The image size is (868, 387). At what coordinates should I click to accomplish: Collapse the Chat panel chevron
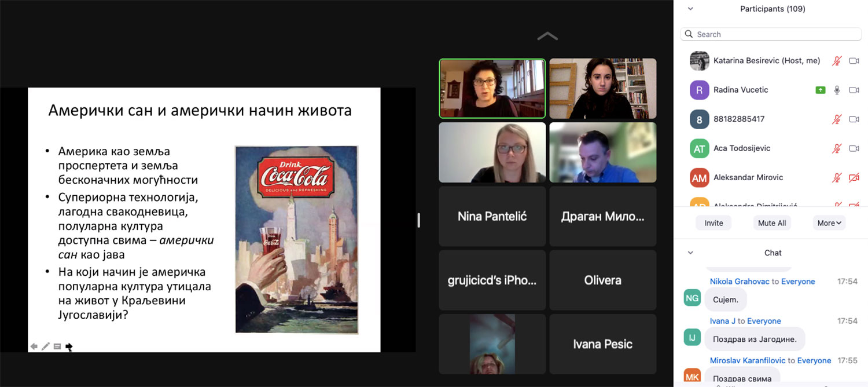tap(690, 253)
